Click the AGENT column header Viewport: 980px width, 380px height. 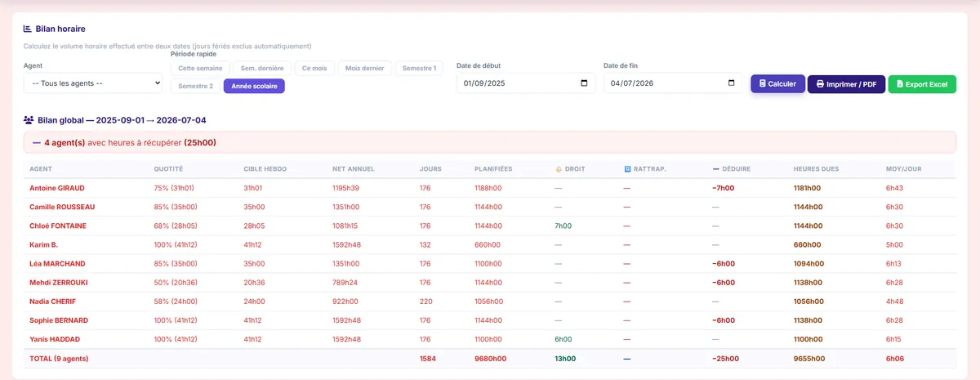click(x=41, y=169)
